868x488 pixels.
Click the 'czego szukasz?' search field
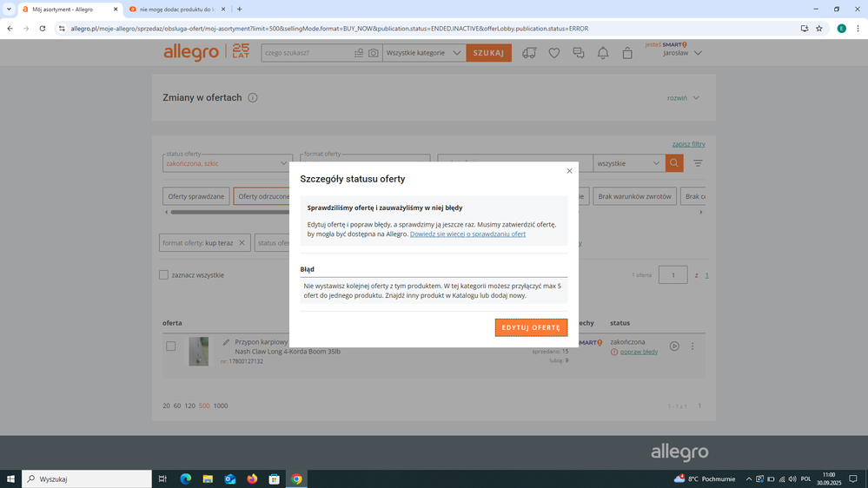(306, 53)
